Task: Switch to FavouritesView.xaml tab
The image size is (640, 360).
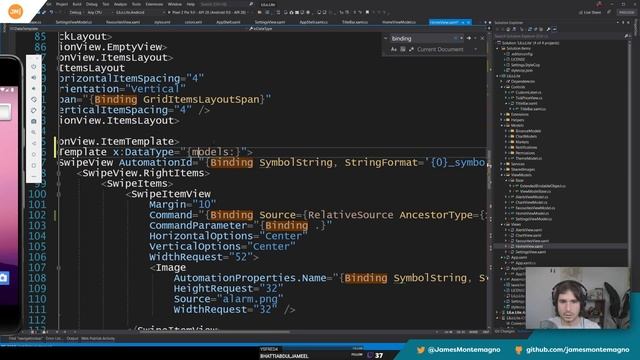Action: 123,22
